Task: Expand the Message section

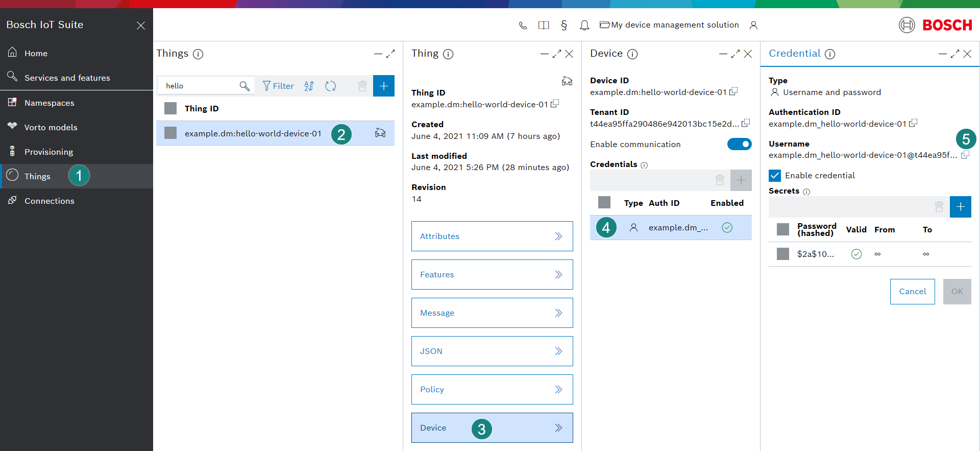Action: (x=492, y=313)
